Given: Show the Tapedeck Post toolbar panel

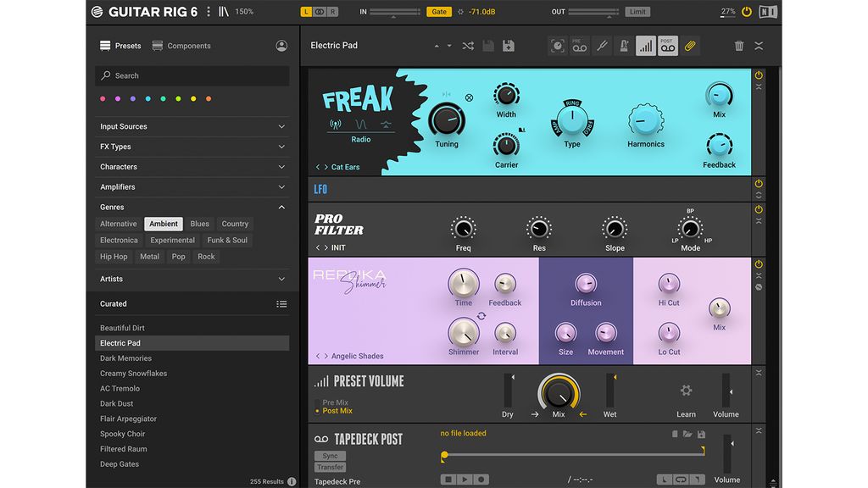Looking at the screenshot, I should pyautogui.click(x=667, y=46).
